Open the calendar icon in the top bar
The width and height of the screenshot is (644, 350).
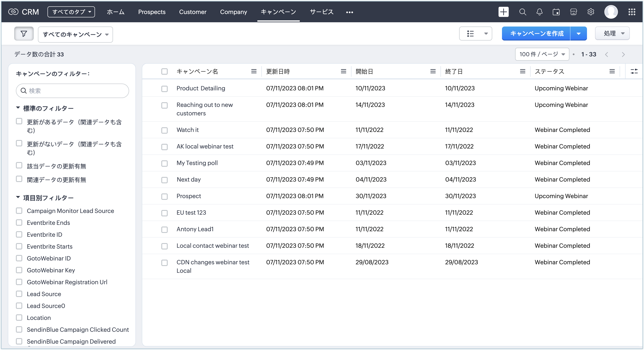click(556, 12)
